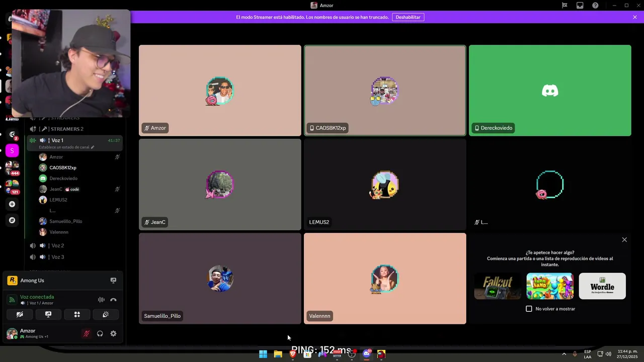Close the activity suggestion panel
Image resolution: width=644 pixels, height=362 pixels.
(x=624, y=240)
